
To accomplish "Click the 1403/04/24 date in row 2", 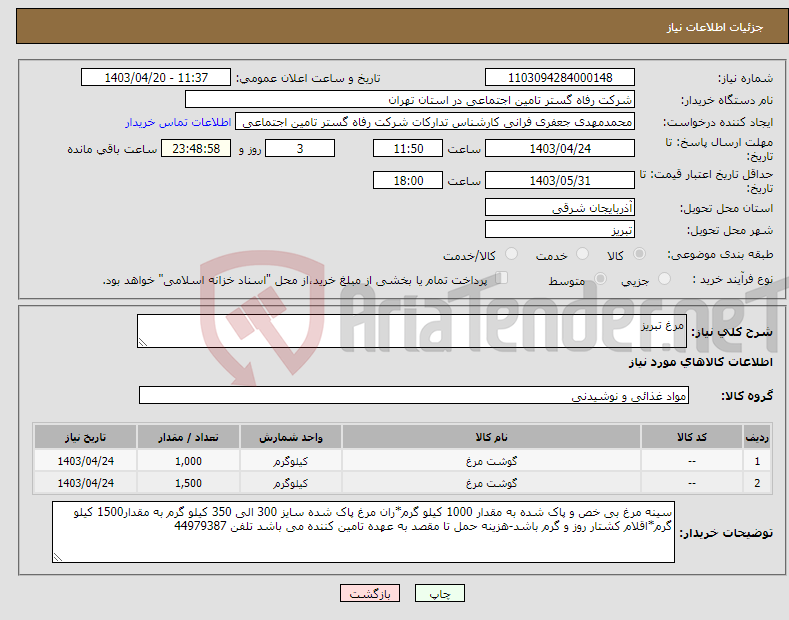I will pos(86,483).
